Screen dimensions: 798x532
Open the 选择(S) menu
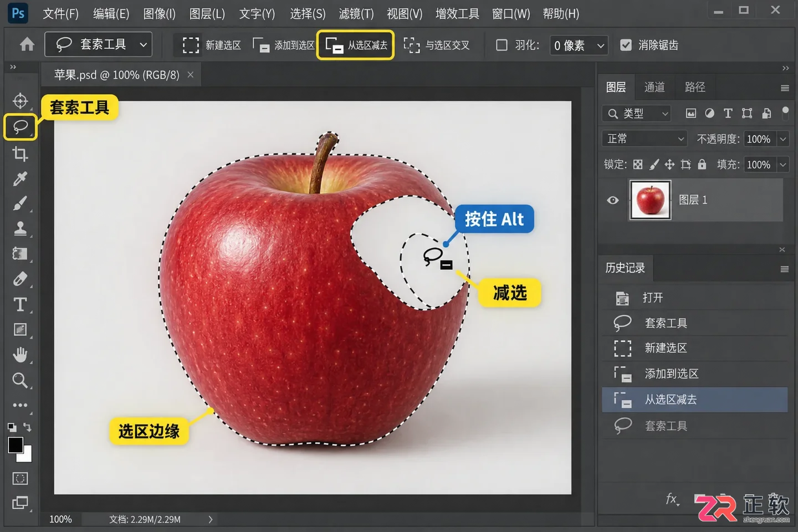click(x=308, y=13)
